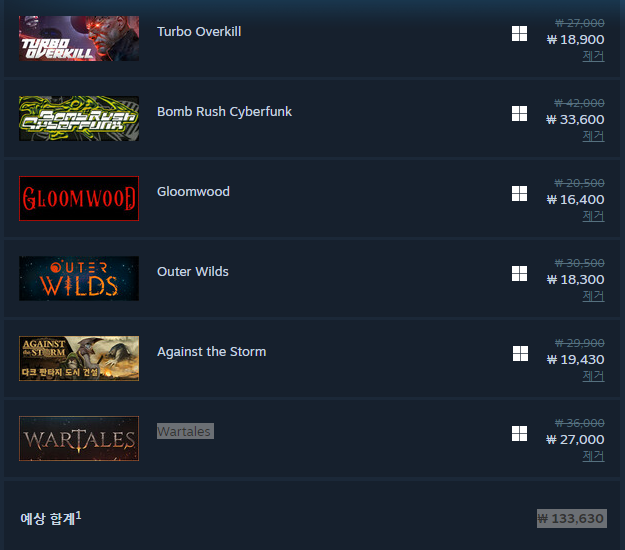
Task: Remove Against the Storm via 제거
Action: pyautogui.click(x=593, y=376)
